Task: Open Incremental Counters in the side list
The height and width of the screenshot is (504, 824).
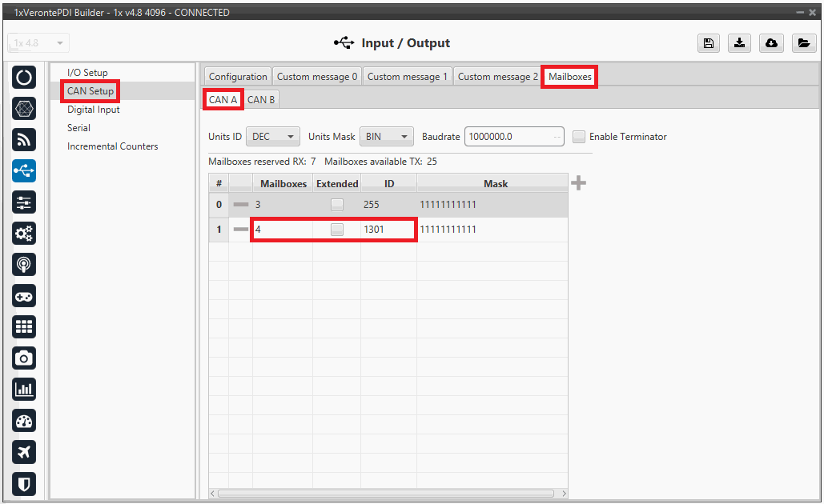Action: point(112,146)
